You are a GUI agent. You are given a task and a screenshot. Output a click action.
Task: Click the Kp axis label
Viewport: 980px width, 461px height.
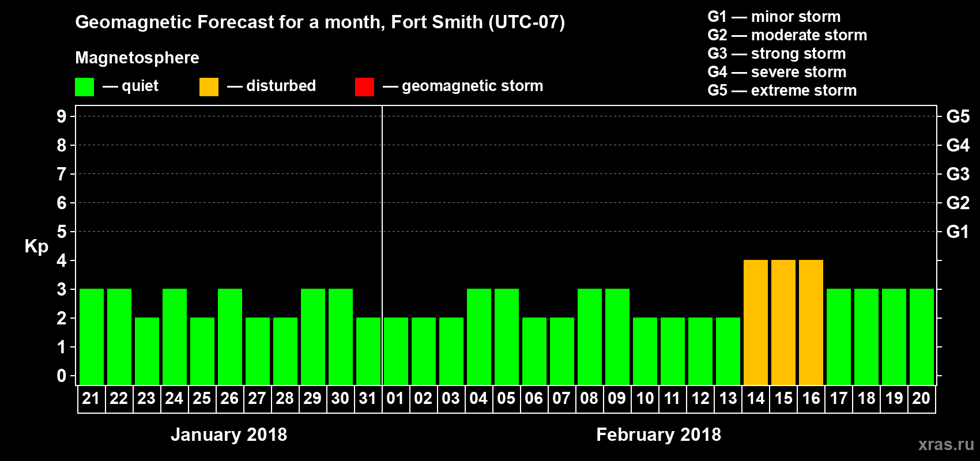click(x=36, y=247)
